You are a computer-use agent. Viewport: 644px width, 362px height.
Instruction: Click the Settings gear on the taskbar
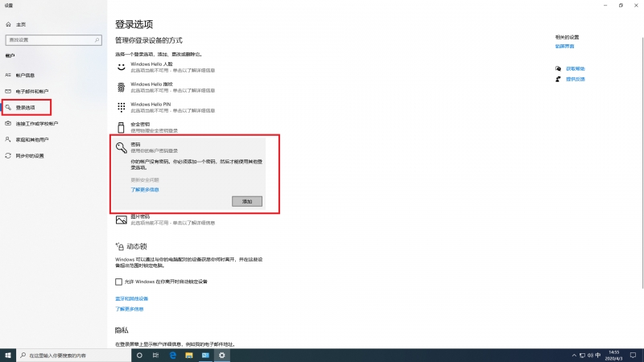222,356
